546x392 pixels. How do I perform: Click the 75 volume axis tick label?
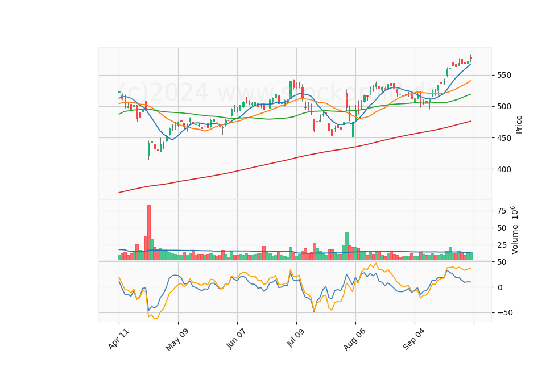[x=502, y=211]
